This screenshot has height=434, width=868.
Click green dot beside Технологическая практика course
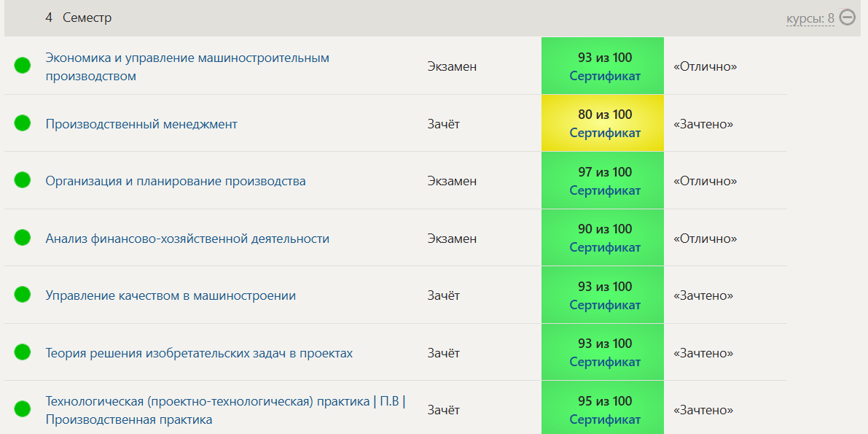coord(23,409)
